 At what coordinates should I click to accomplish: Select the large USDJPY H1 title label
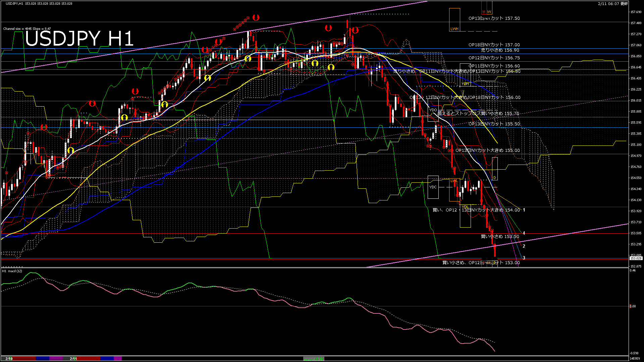tap(79, 39)
